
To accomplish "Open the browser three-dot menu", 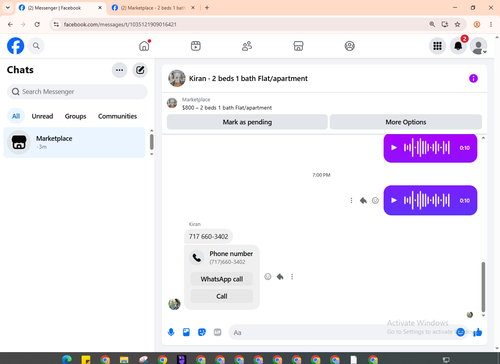I will [x=491, y=24].
